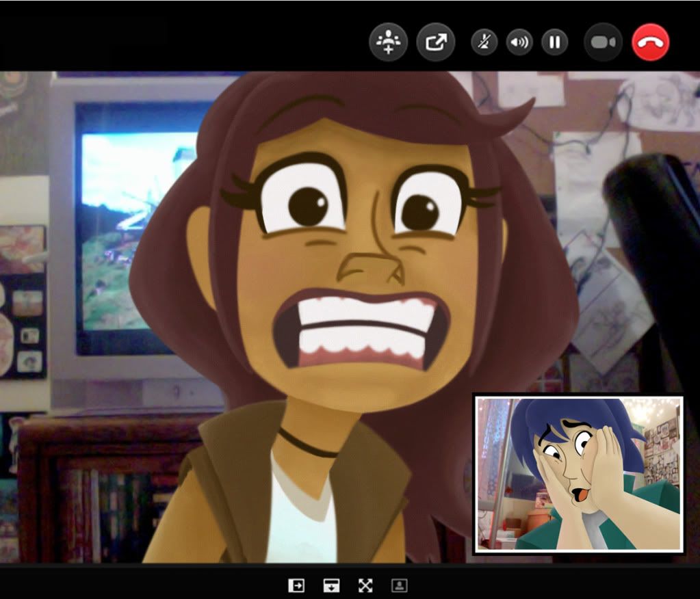Open the share screen pop-out button
The image size is (700, 599).
436,42
